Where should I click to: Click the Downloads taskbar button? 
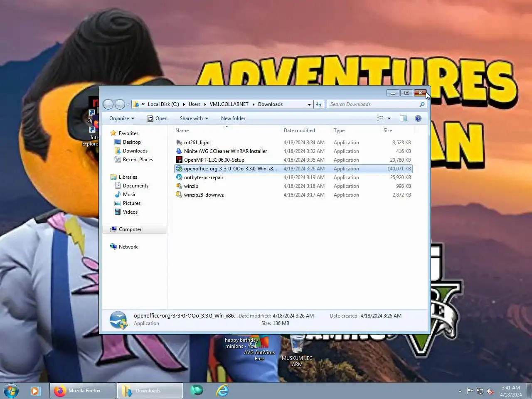(150, 391)
